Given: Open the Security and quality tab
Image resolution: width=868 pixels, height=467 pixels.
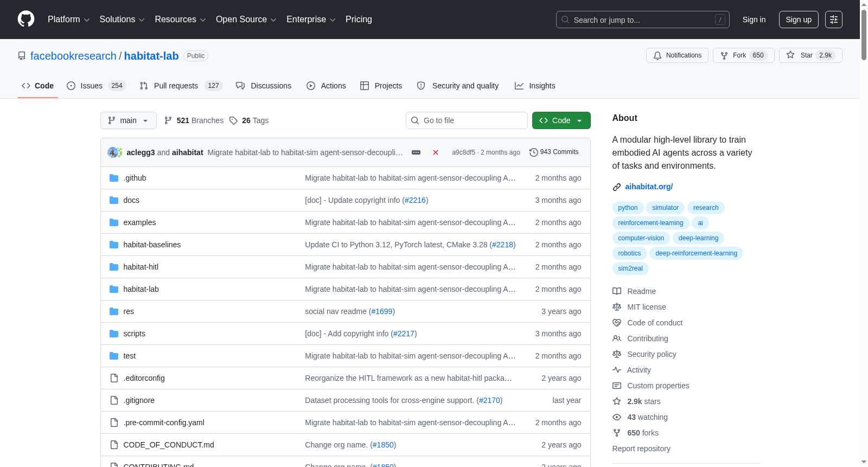Looking at the screenshot, I should [x=458, y=86].
